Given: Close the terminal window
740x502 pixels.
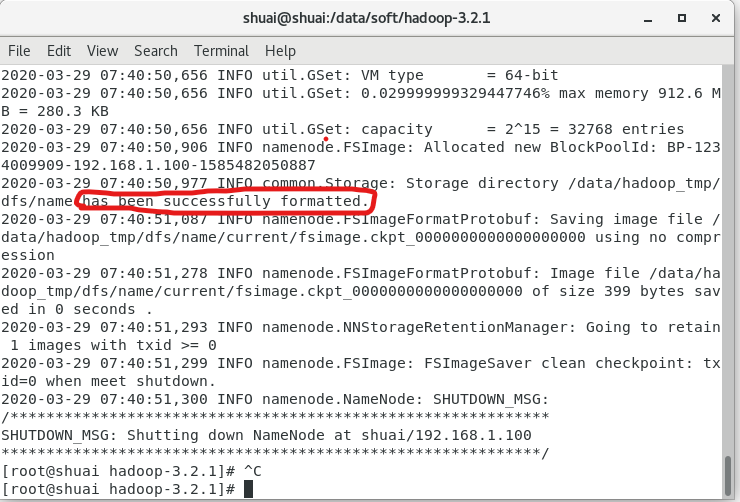Looking at the screenshot, I should tap(714, 18).
